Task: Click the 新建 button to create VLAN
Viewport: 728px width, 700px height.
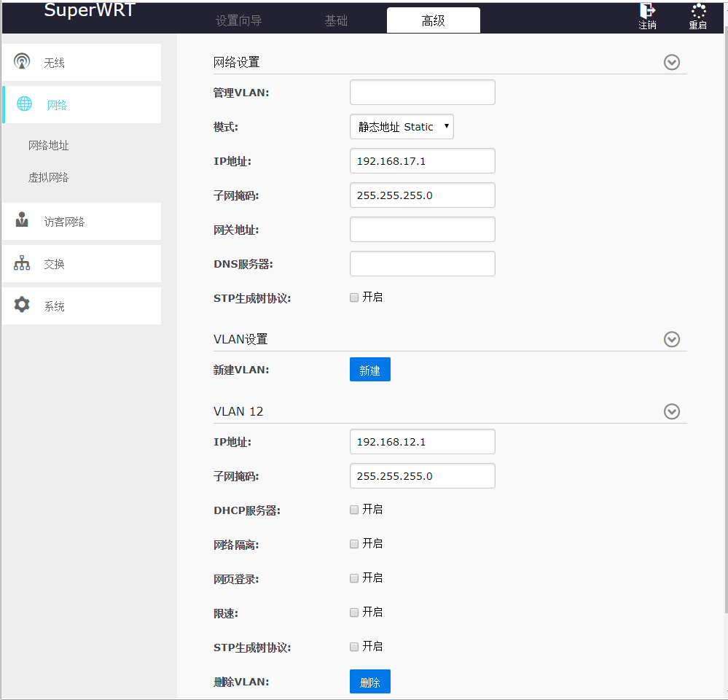Action: click(370, 369)
